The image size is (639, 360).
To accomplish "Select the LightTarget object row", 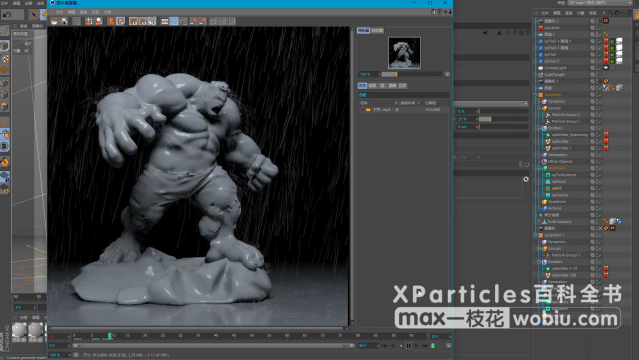I will click(x=554, y=75).
